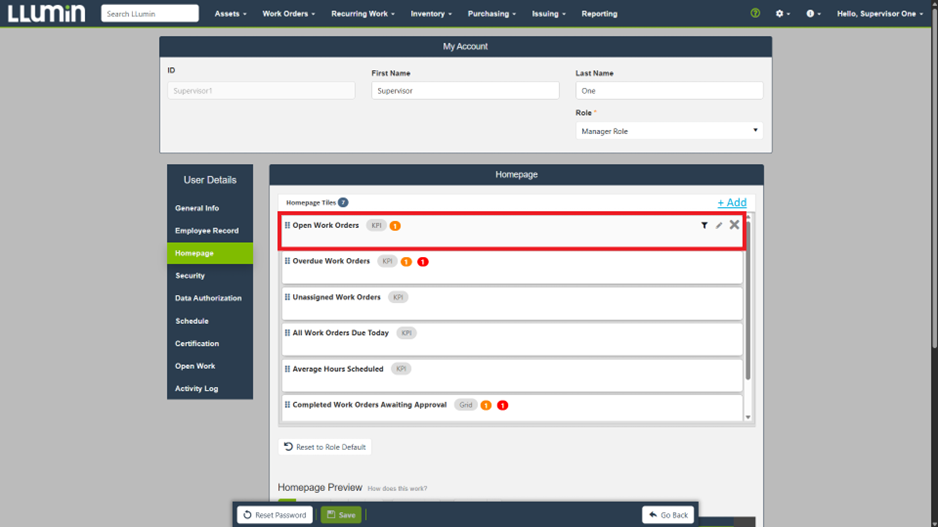Click drag handle of Average Hours Scheduled
Image resolution: width=938 pixels, height=527 pixels.
coord(287,369)
